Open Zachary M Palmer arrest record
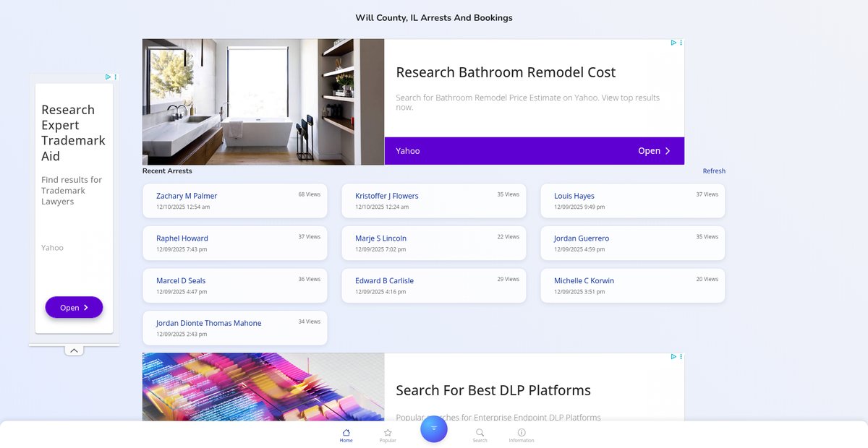Image resolution: width=868 pixels, height=448 pixels. [x=187, y=196]
